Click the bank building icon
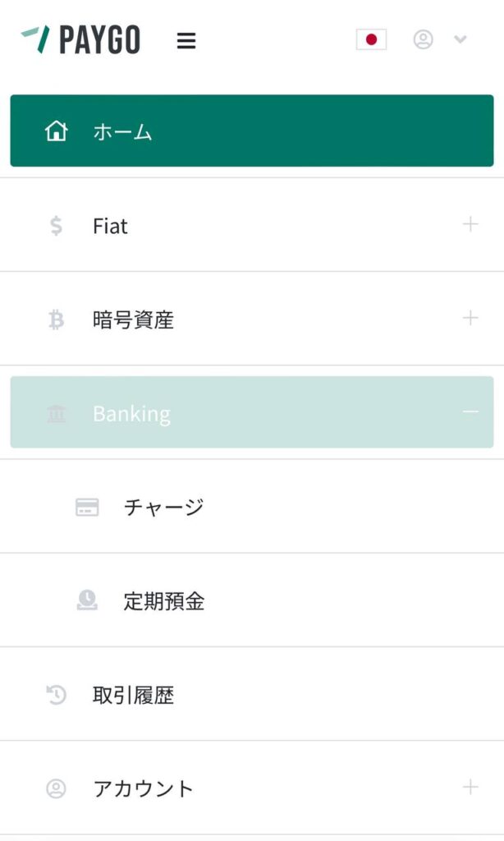This screenshot has height=841, width=504. point(56,413)
